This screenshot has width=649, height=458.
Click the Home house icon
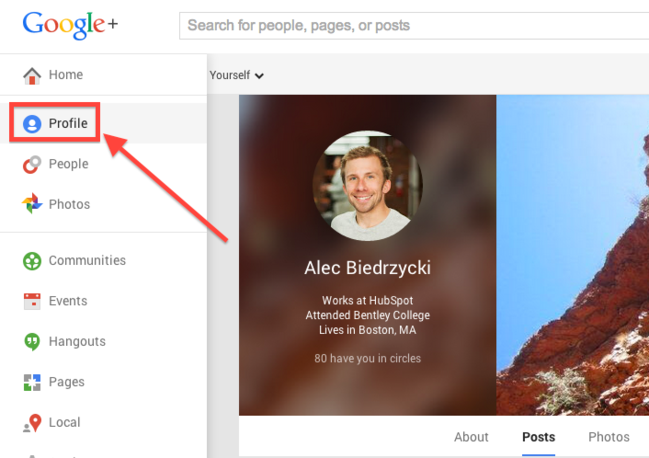click(x=32, y=76)
